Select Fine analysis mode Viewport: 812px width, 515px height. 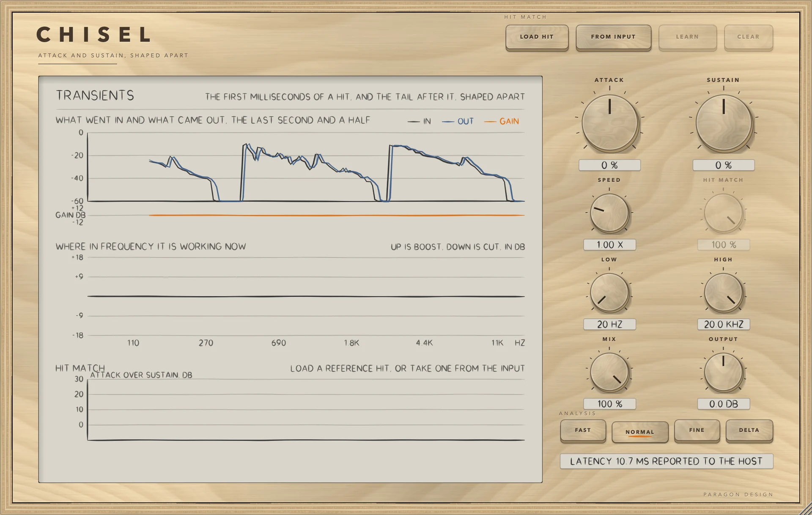tap(697, 430)
